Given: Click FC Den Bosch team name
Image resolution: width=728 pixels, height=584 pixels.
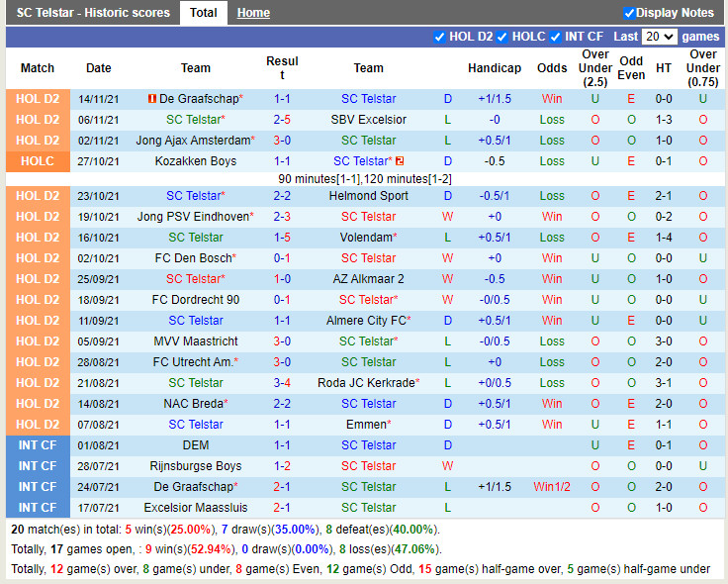Looking at the screenshot, I should [193, 258].
